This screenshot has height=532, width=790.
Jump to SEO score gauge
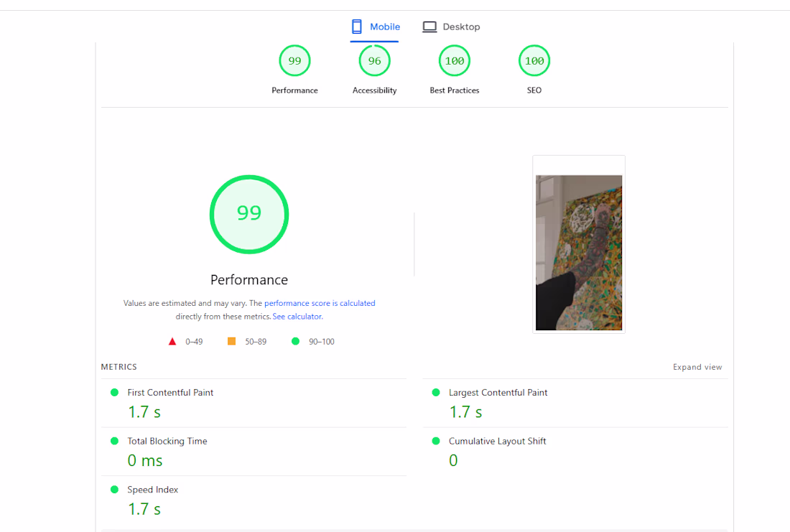[534, 61]
